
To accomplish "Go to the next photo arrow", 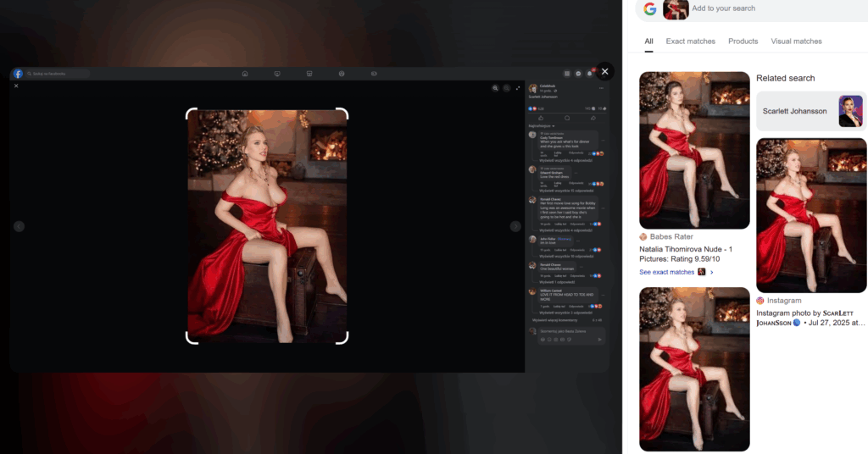I will point(515,226).
